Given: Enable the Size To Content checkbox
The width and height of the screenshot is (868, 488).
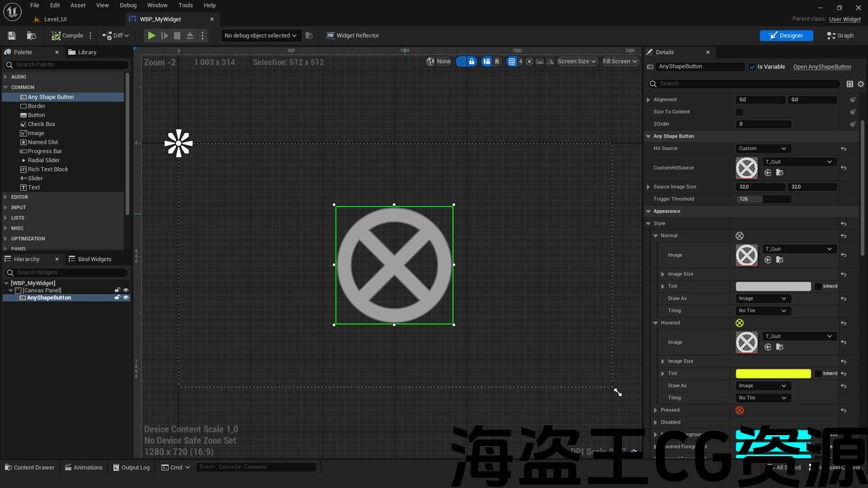Looking at the screenshot, I should tap(740, 112).
